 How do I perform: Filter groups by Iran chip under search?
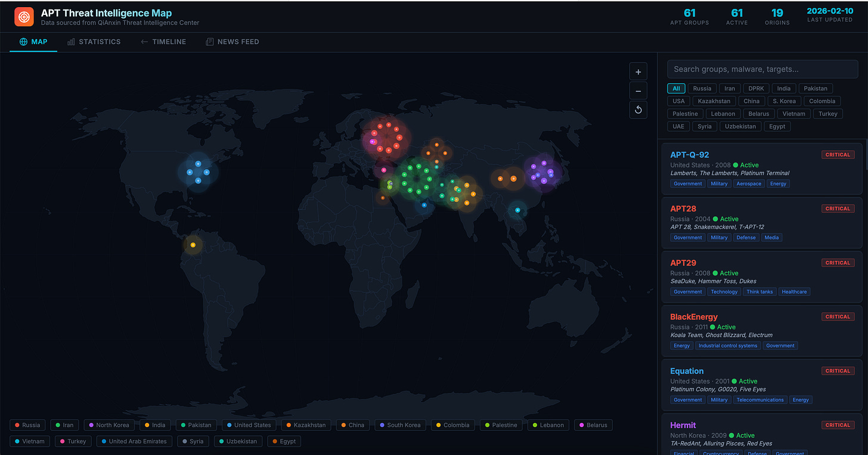click(x=730, y=89)
